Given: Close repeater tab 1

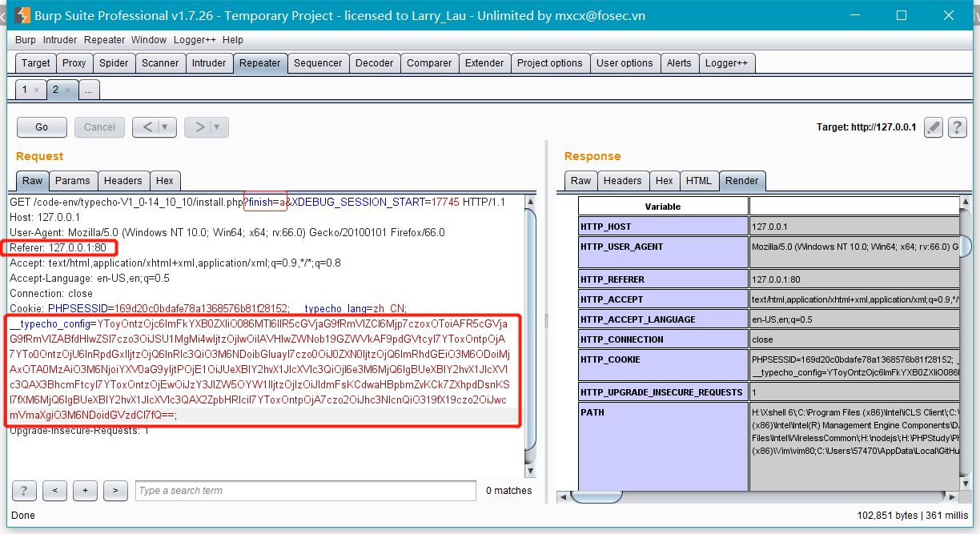Looking at the screenshot, I should (36, 90).
